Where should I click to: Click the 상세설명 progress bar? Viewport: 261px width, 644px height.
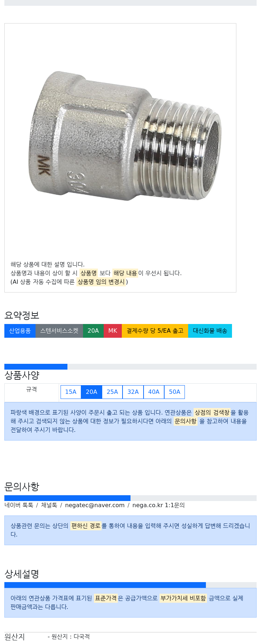coord(130,585)
